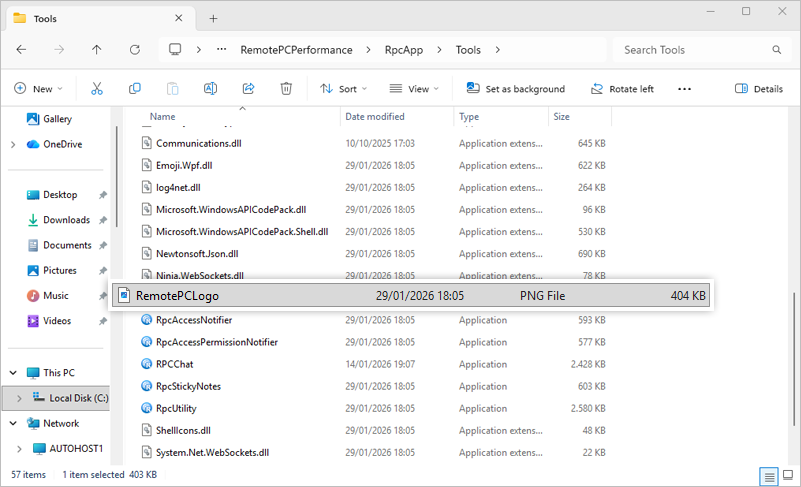Open the Sort dropdown

(x=344, y=89)
